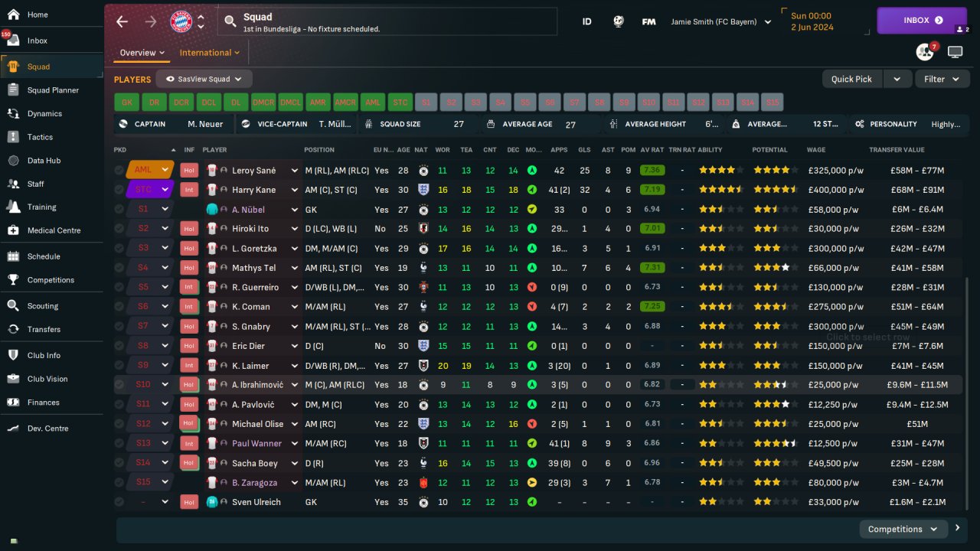Expand the arrow beside Quick Pick
The image size is (980, 551).
[x=897, y=79]
